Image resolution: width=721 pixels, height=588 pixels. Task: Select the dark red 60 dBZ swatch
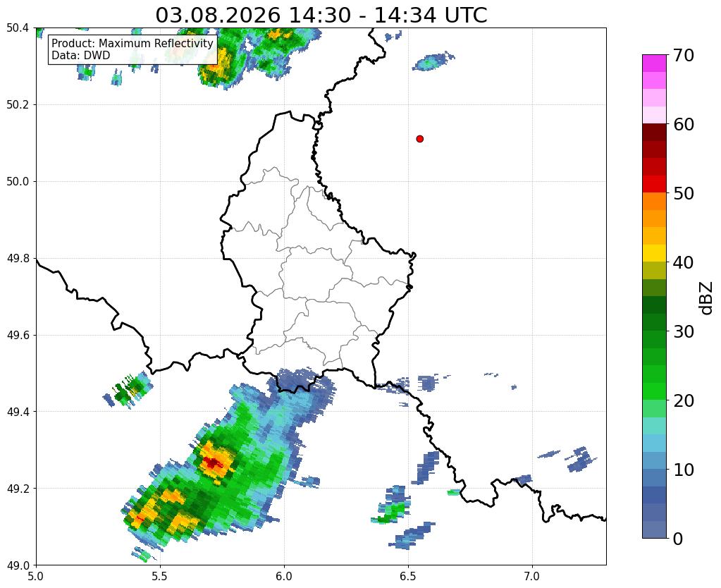(x=654, y=132)
